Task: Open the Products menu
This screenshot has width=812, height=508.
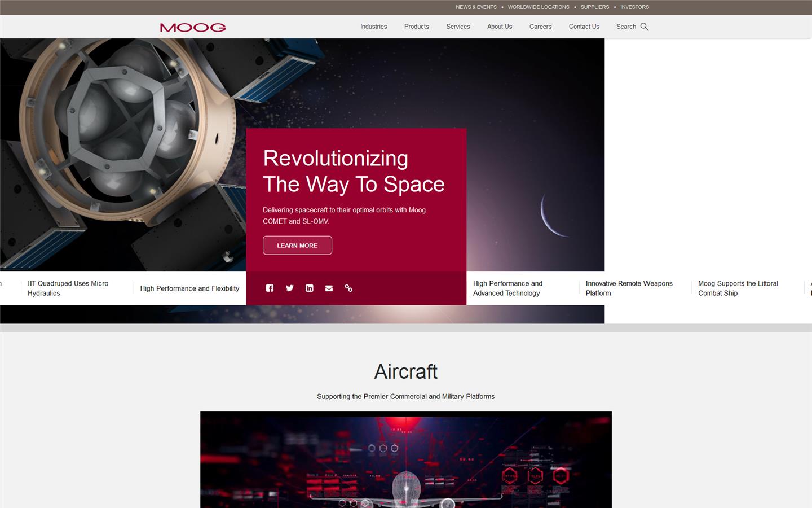Action: (x=416, y=27)
